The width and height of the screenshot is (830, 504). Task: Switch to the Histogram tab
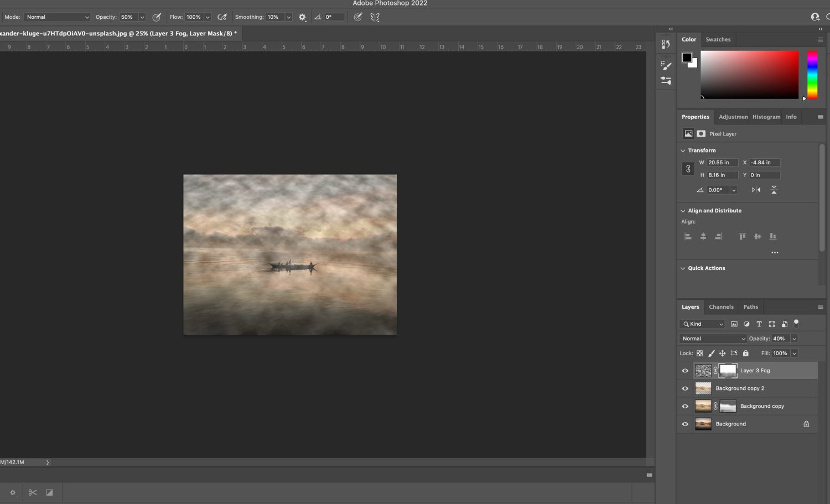click(766, 117)
